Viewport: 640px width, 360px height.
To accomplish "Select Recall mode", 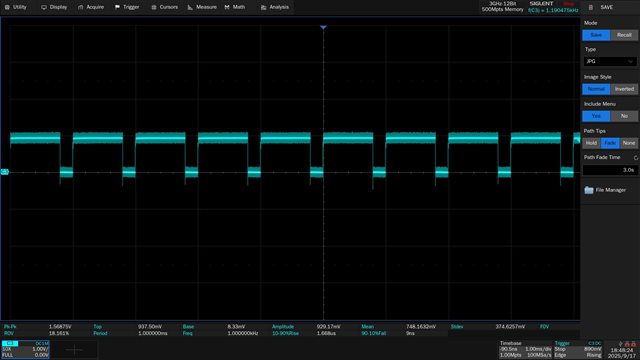I will (624, 35).
